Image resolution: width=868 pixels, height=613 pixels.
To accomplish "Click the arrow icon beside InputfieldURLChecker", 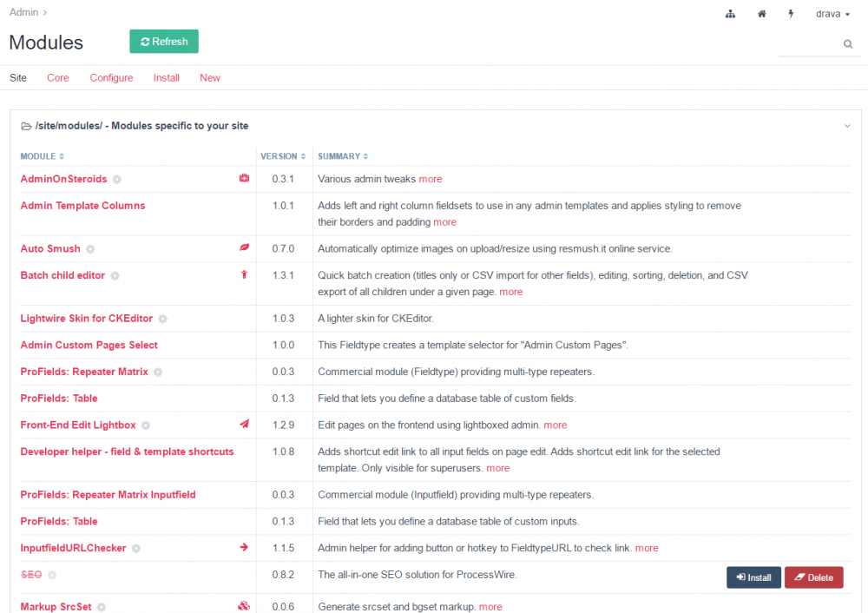I will click(244, 548).
